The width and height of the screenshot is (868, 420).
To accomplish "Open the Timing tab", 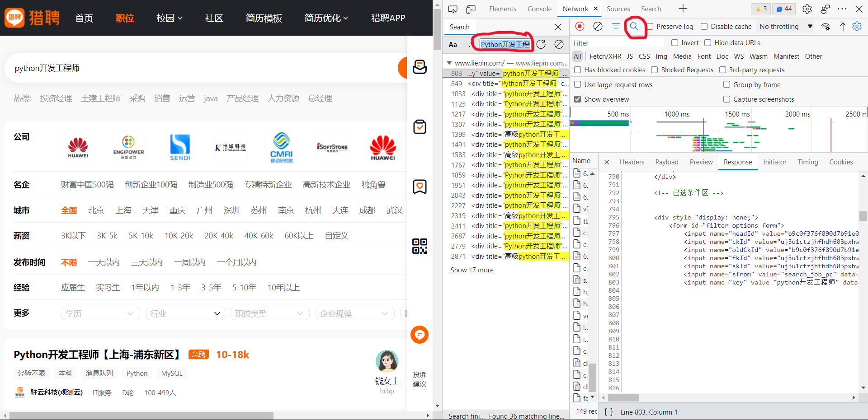I will click(x=807, y=162).
